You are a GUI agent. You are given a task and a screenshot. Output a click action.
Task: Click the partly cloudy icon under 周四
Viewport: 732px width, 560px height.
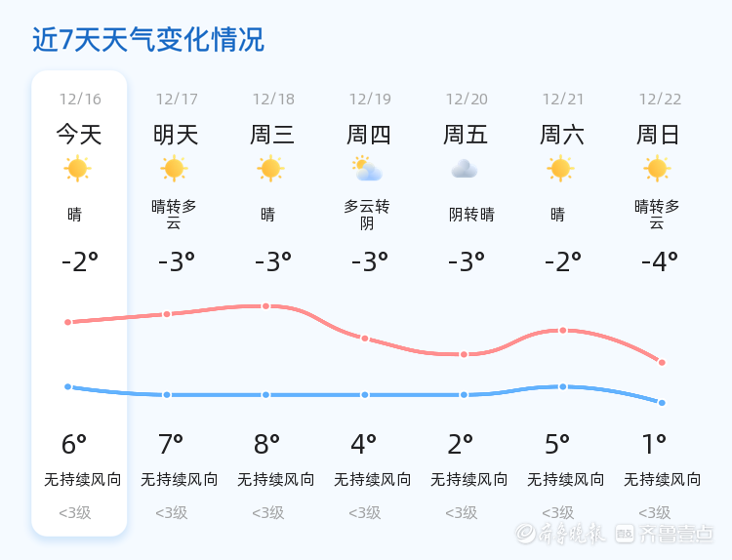click(367, 169)
